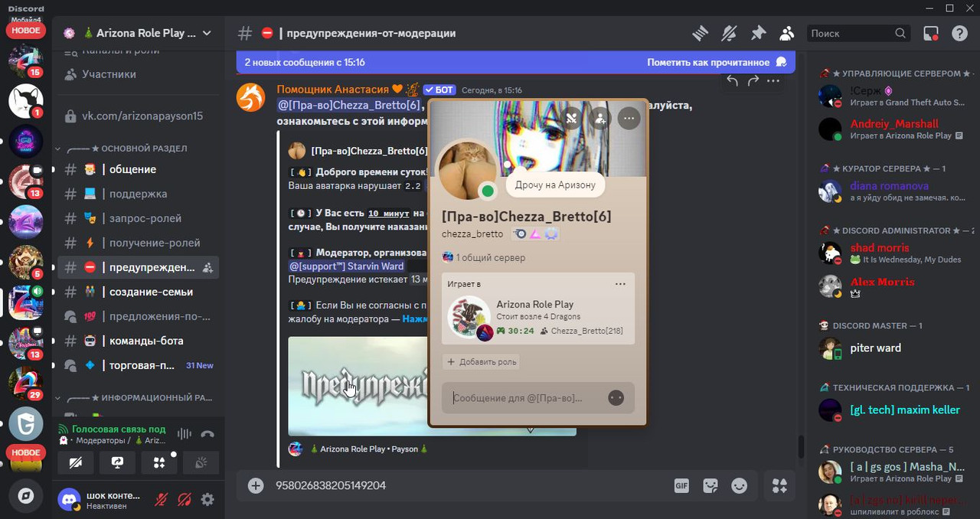Open the help question mark icon
980x519 pixels.
click(x=959, y=33)
